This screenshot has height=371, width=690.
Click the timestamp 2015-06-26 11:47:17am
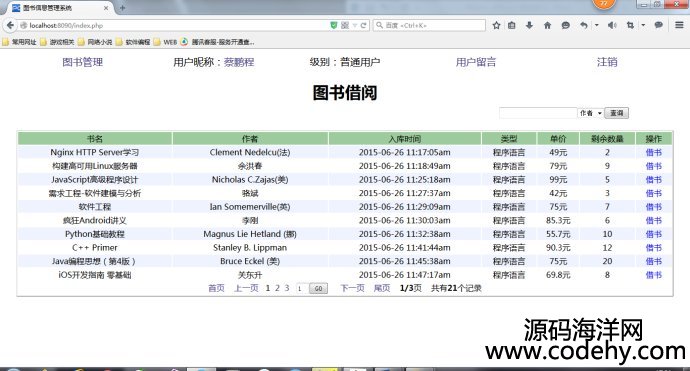point(404,275)
